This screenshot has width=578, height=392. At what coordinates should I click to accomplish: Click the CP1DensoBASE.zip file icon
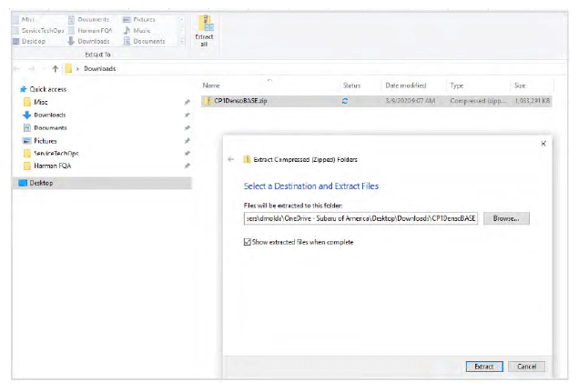point(206,99)
